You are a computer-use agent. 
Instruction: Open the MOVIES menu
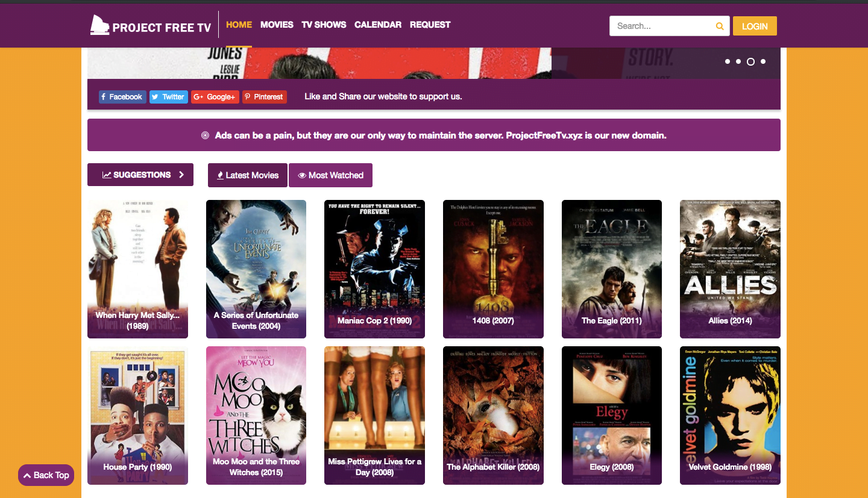pos(277,25)
